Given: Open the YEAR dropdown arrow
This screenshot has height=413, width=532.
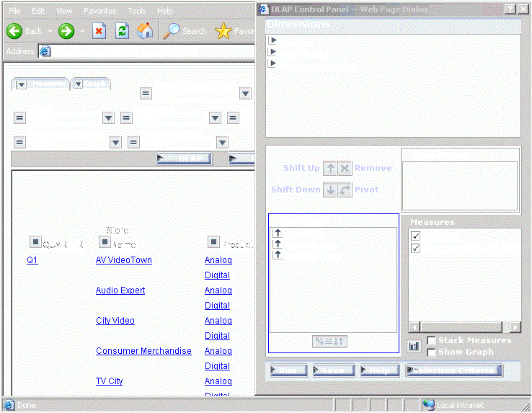Looking at the screenshot, I should (x=108, y=118).
